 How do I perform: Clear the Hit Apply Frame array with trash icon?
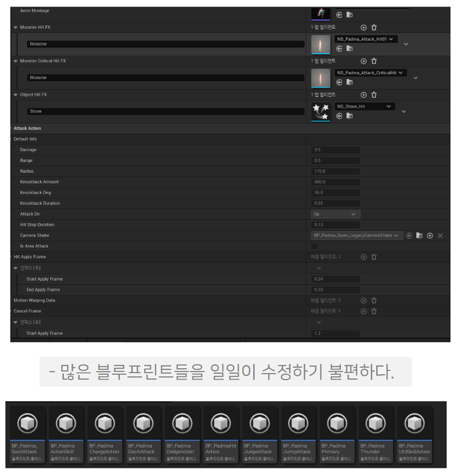(374, 257)
